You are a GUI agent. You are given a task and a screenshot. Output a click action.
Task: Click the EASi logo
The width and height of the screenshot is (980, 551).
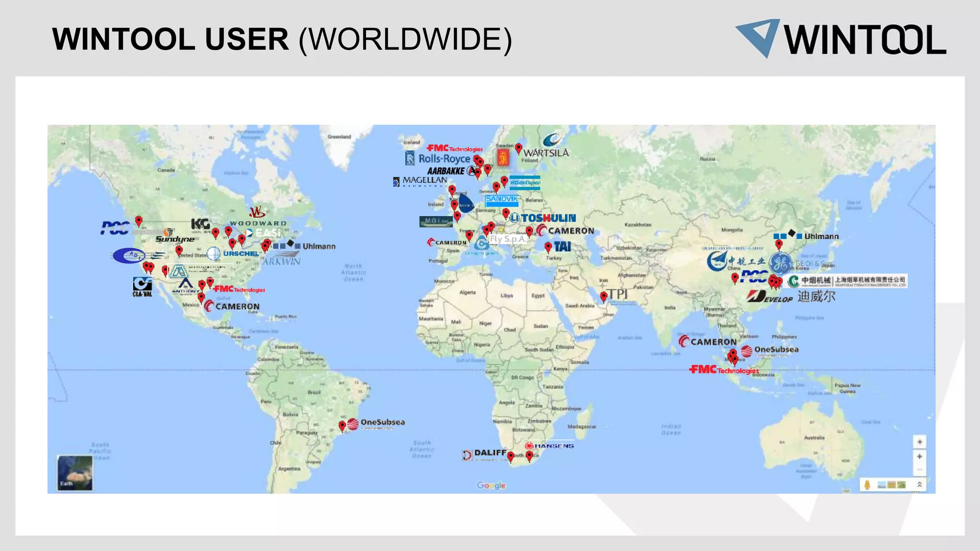tap(263, 233)
